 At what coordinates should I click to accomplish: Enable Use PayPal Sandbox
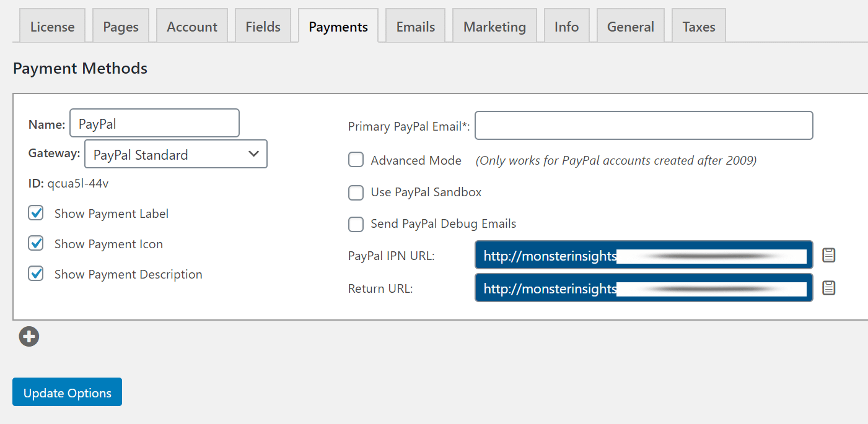click(x=356, y=193)
